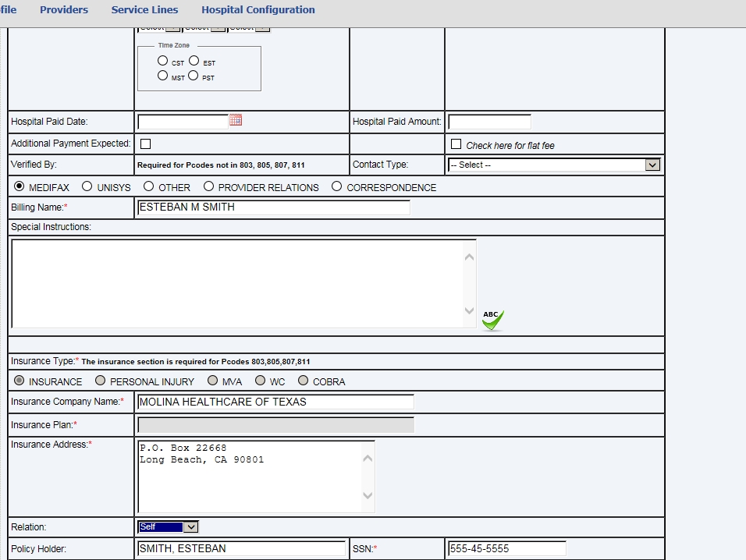746x560 pixels.
Task: Click the Billing Name text field
Action: 273,207
